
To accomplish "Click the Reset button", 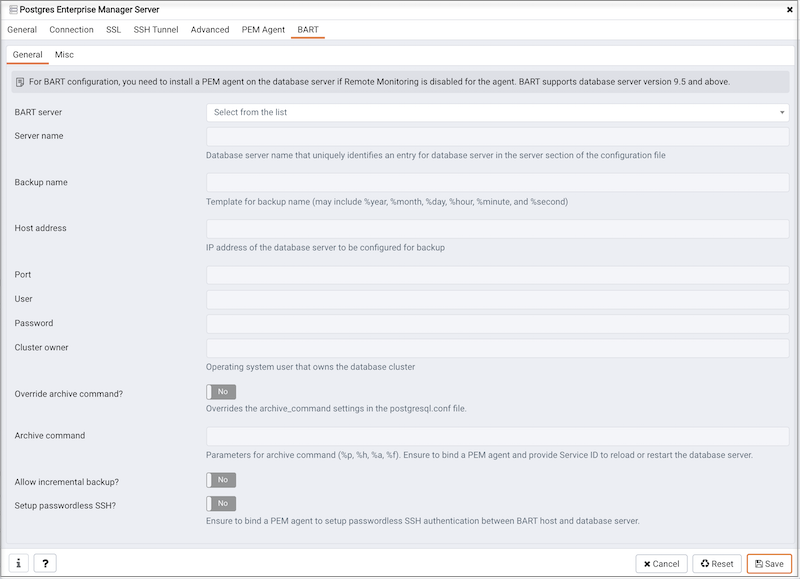I will tap(717, 564).
